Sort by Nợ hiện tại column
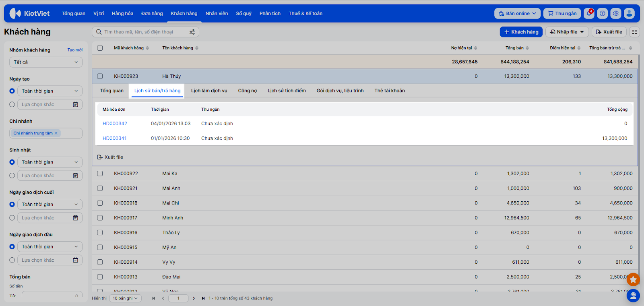Viewport: 644px width, 306px height. 464,48
